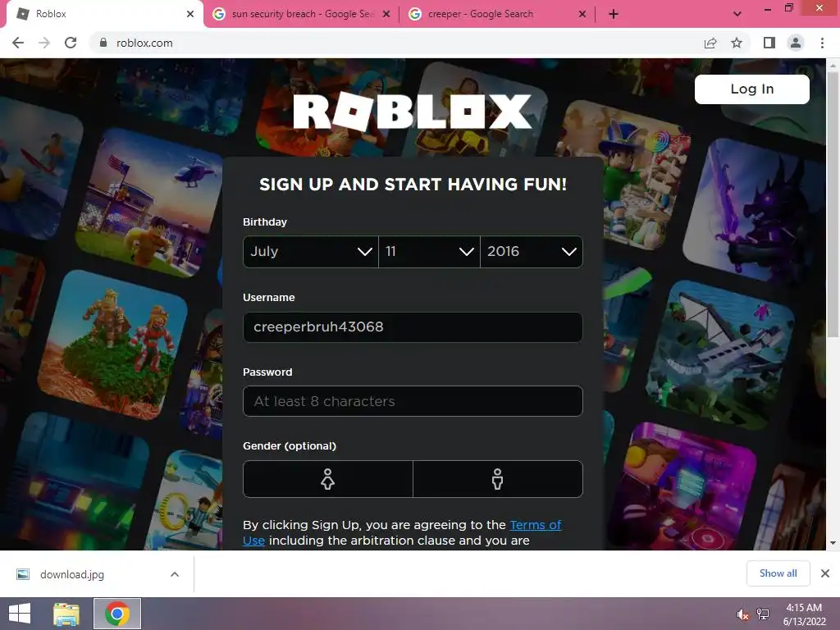
Task: Share this page from address bar
Action: (x=710, y=43)
